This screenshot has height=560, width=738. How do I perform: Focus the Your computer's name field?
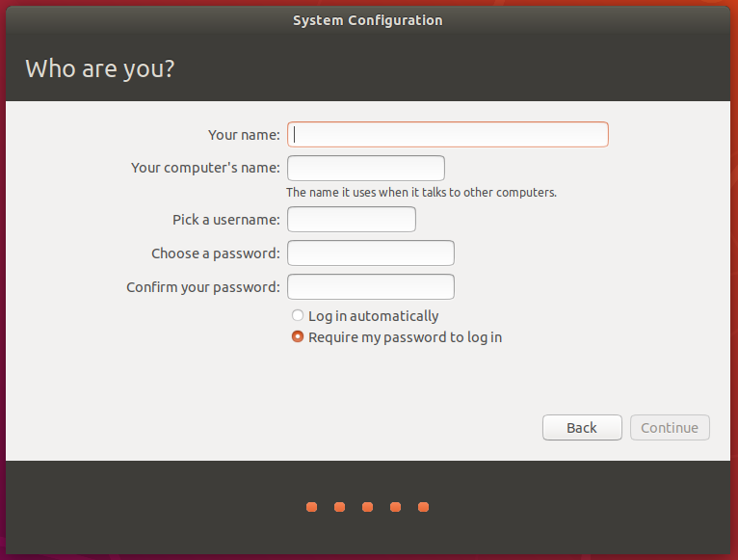[366, 168]
